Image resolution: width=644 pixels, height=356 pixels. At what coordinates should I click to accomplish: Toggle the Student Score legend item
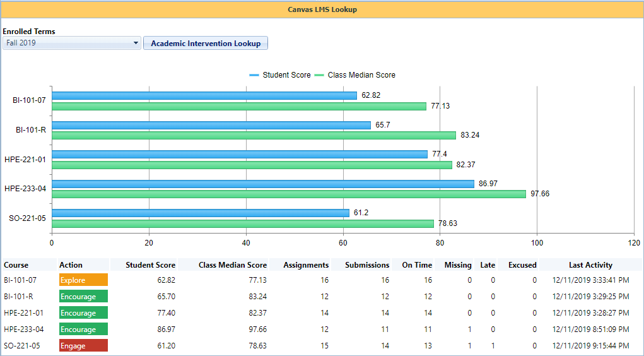(280, 74)
